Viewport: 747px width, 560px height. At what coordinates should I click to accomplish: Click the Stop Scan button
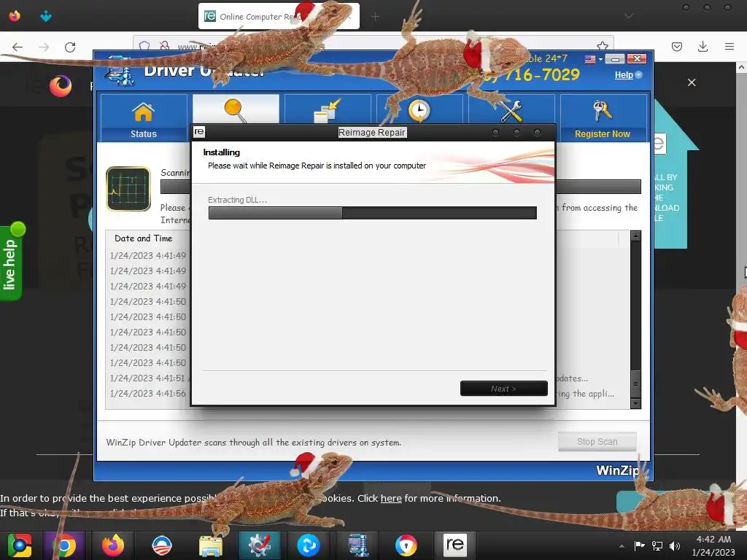(x=597, y=441)
